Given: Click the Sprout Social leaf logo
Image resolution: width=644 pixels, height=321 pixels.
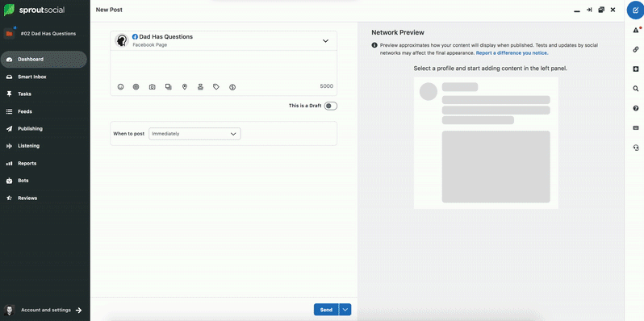Looking at the screenshot, I should (10, 10).
